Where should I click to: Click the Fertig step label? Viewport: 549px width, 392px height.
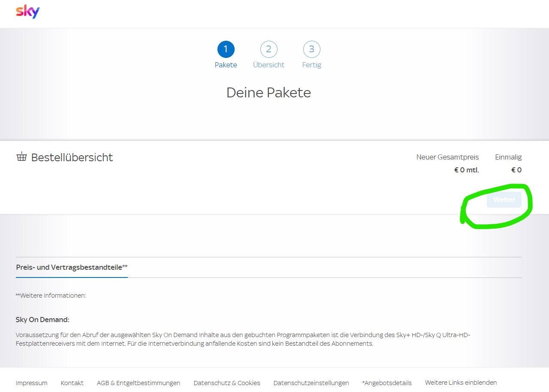coord(311,65)
